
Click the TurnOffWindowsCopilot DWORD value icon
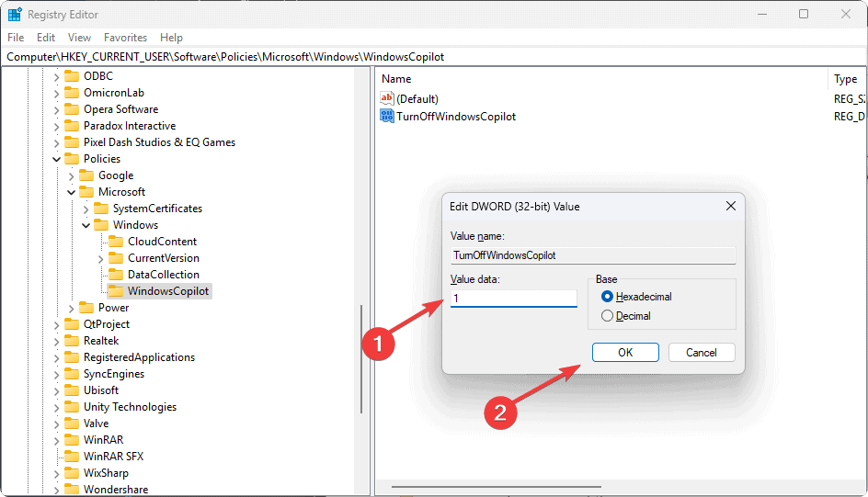[386, 116]
